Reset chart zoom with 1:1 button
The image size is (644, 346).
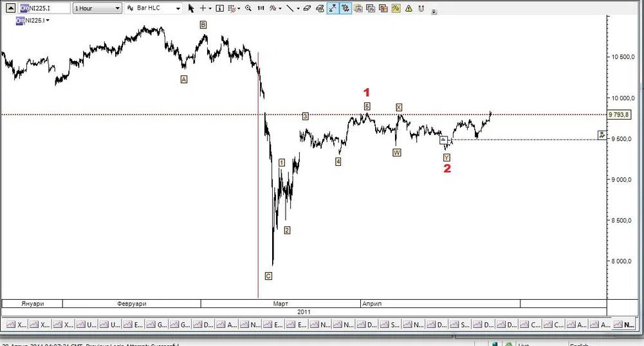click(260, 8)
